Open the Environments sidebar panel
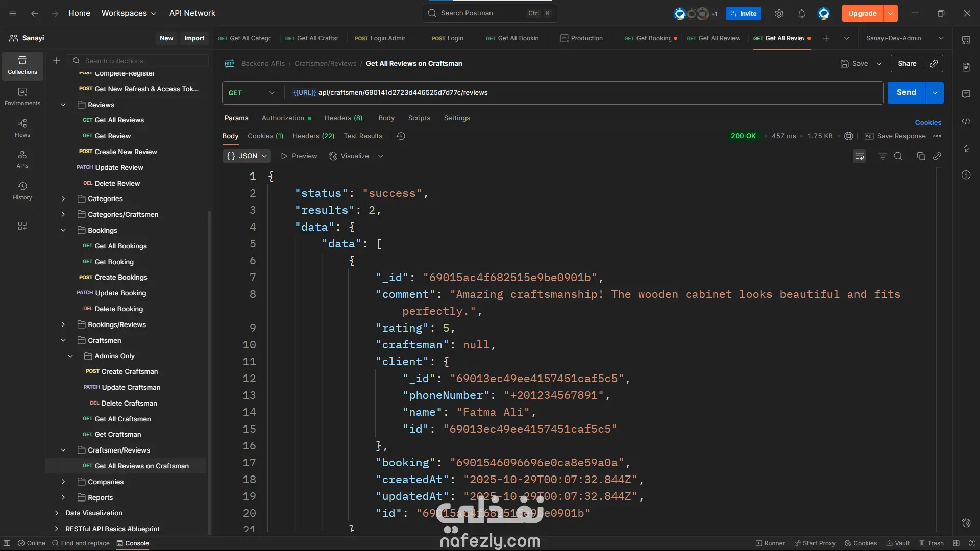Viewport: 980px width, 551px height. coord(22,96)
